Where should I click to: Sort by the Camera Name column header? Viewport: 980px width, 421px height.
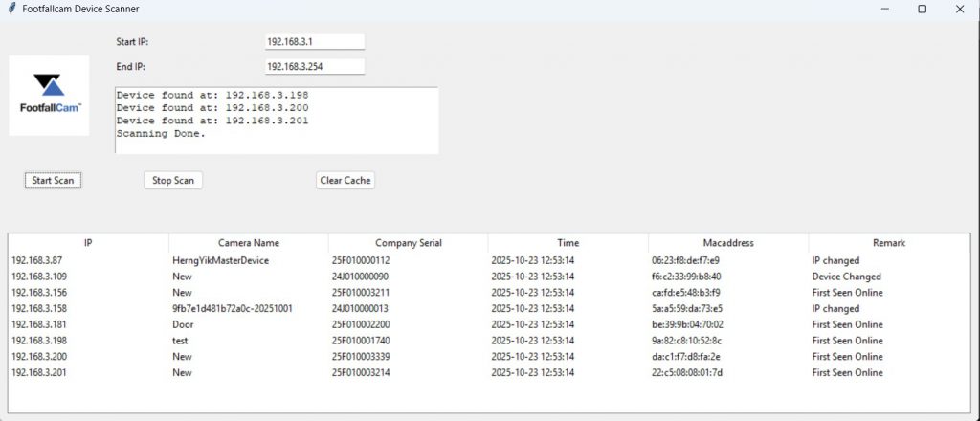pos(248,243)
